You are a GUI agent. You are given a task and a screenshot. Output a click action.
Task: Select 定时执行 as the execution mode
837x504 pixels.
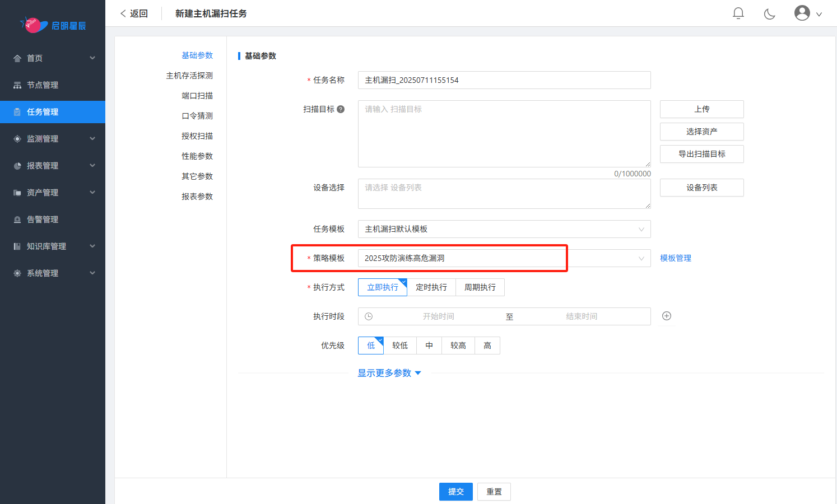click(432, 287)
